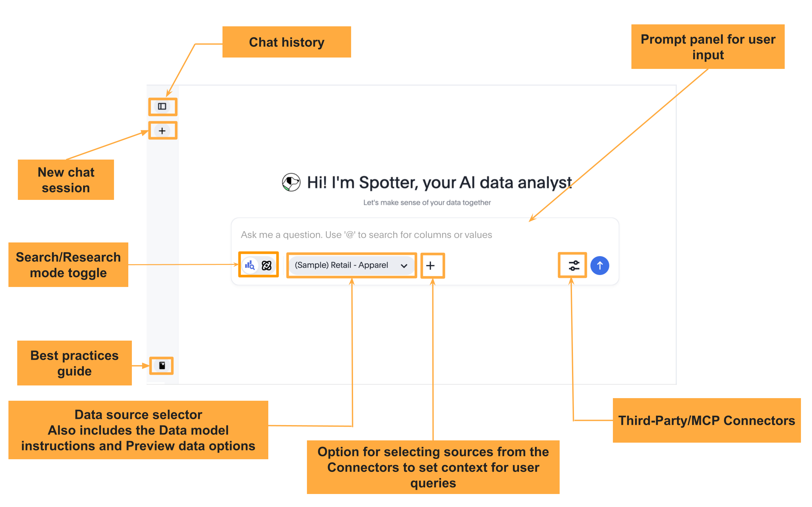
Task: Expand the chevron beside Retail - Apparel
Action: point(404,266)
